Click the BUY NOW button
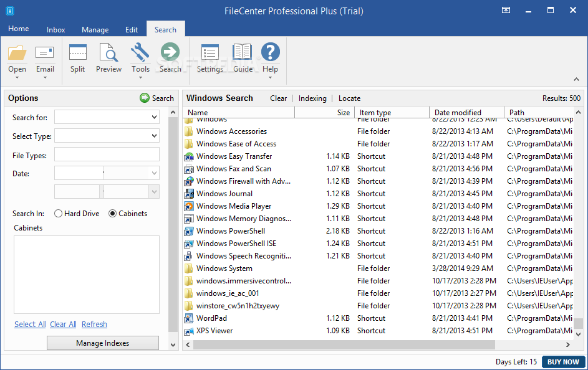Viewport: 588px width, 370px height. coord(563,362)
